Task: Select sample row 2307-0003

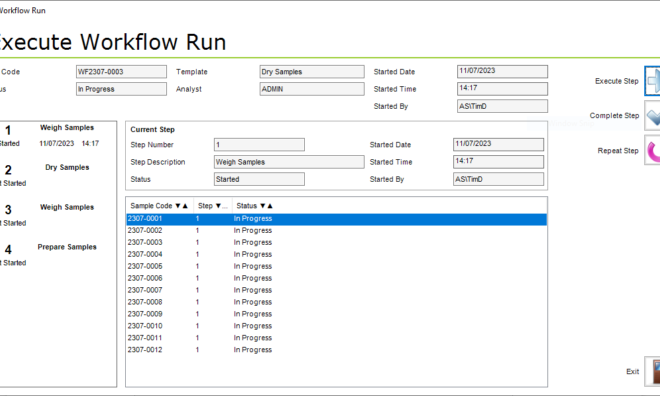Action: point(336,242)
